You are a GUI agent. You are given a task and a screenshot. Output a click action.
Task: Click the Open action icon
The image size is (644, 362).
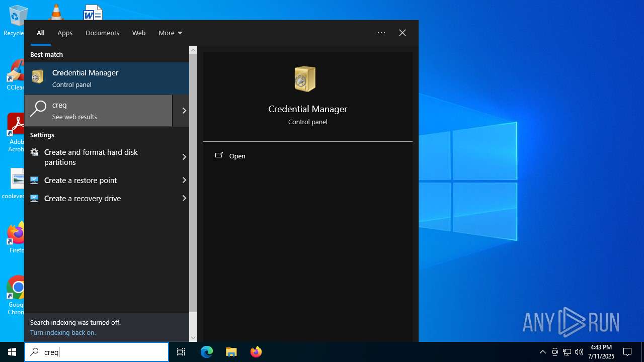coord(219,155)
